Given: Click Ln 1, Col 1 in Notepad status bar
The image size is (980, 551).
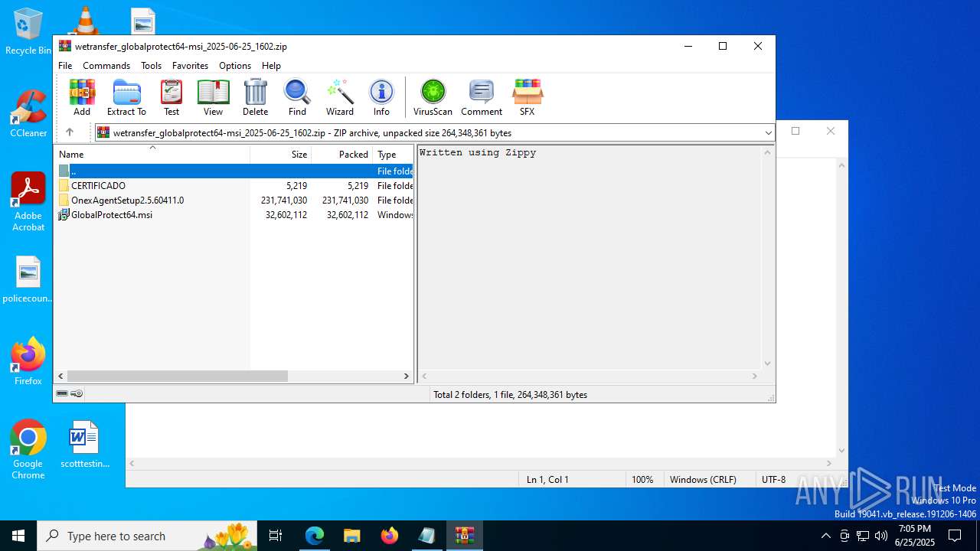Looking at the screenshot, I should point(547,480).
